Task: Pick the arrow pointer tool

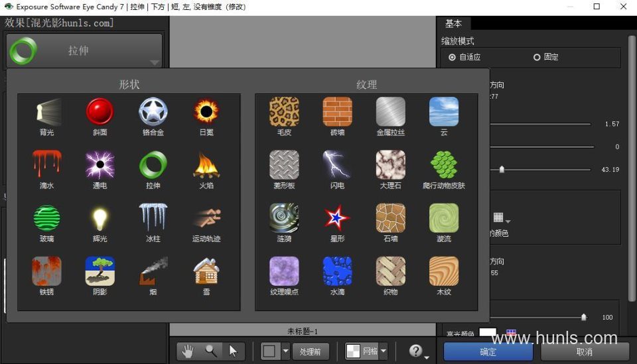Action: [233, 351]
